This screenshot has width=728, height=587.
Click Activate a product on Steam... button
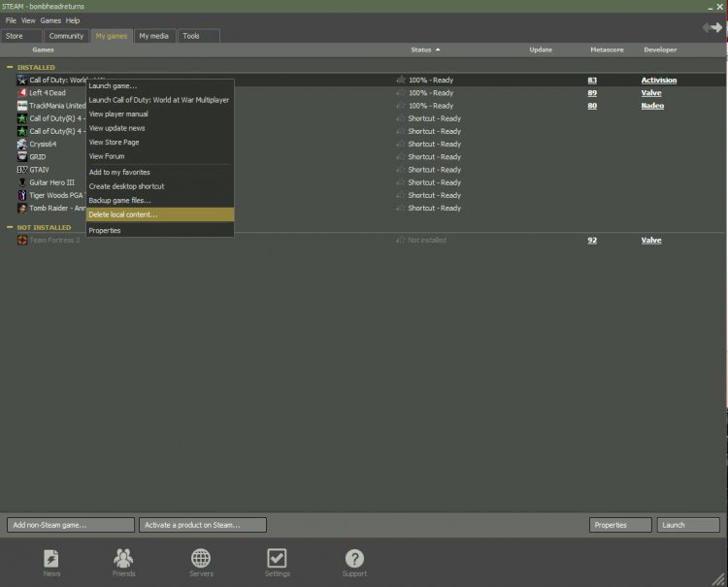click(203, 525)
